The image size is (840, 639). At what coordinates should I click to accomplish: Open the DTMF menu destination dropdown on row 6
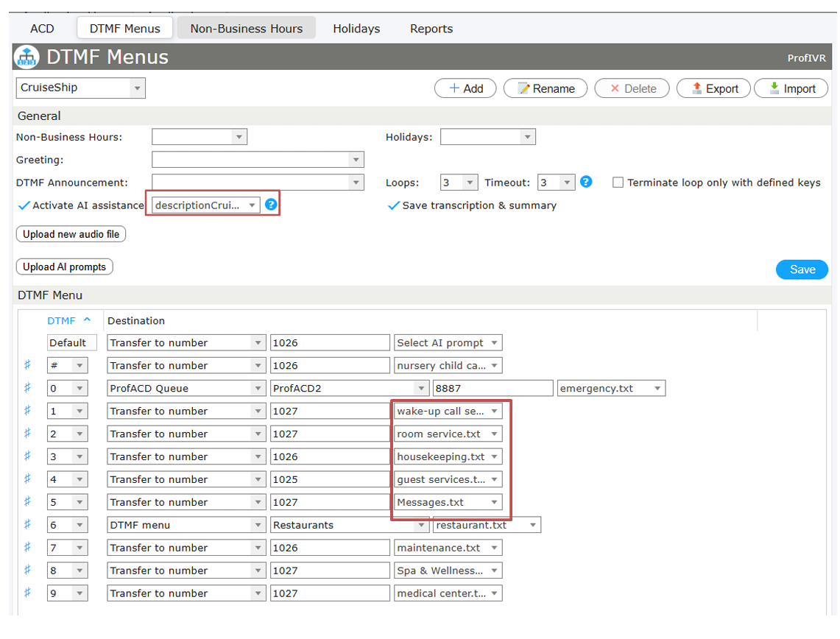tap(186, 525)
